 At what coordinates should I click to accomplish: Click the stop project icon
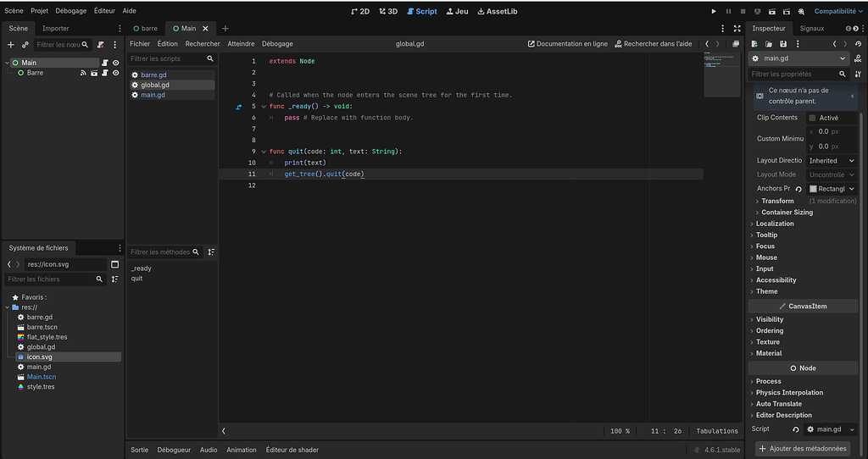pyautogui.click(x=743, y=11)
